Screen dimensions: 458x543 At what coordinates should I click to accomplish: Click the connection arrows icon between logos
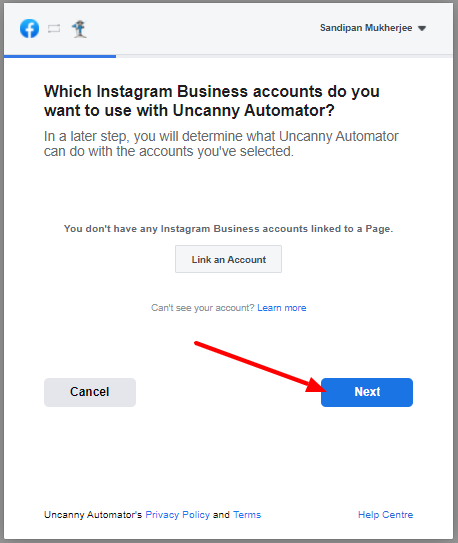click(x=54, y=29)
